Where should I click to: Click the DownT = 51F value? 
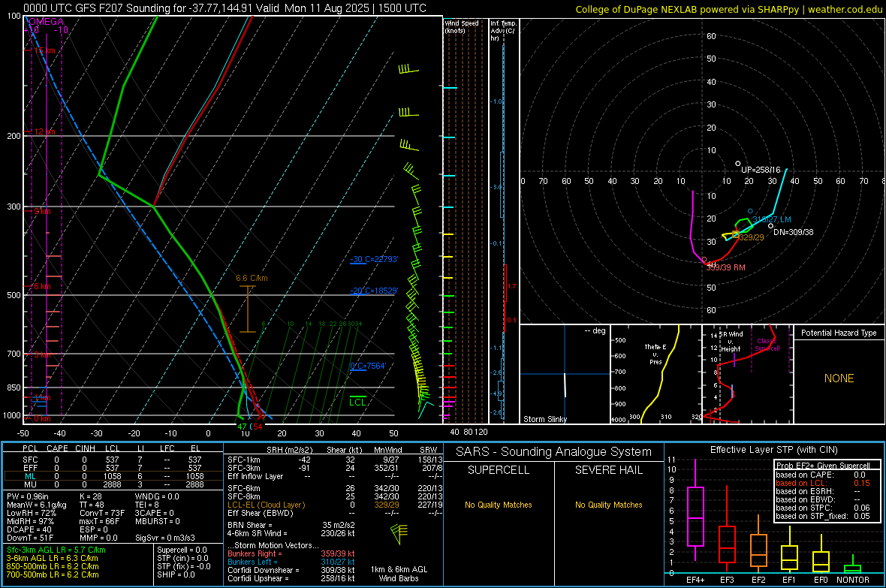pos(30,538)
